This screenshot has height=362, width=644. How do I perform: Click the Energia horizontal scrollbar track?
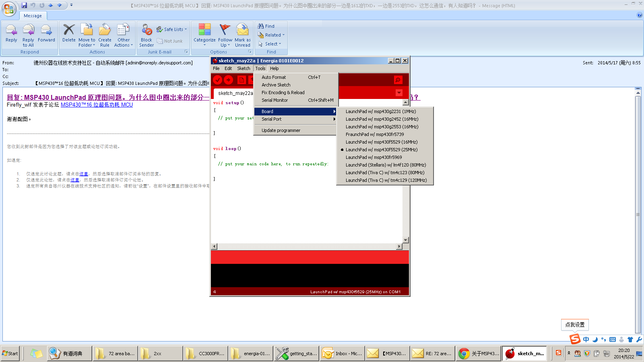(x=307, y=247)
